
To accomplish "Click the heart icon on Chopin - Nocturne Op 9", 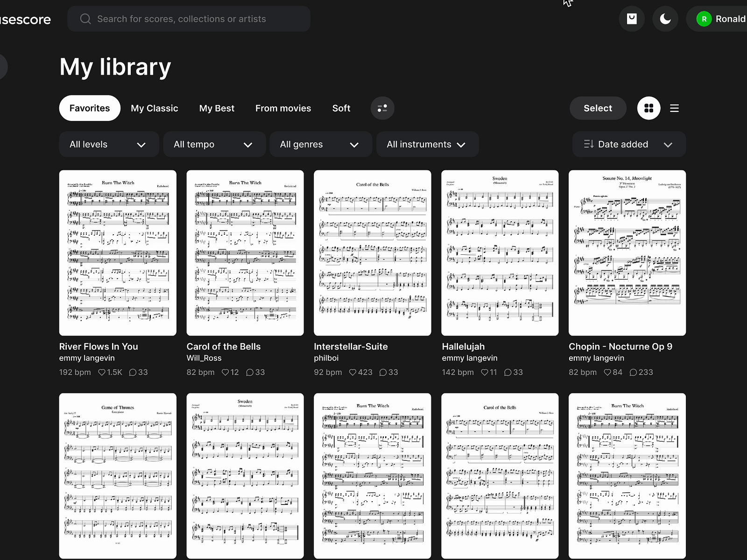I will click(x=607, y=372).
